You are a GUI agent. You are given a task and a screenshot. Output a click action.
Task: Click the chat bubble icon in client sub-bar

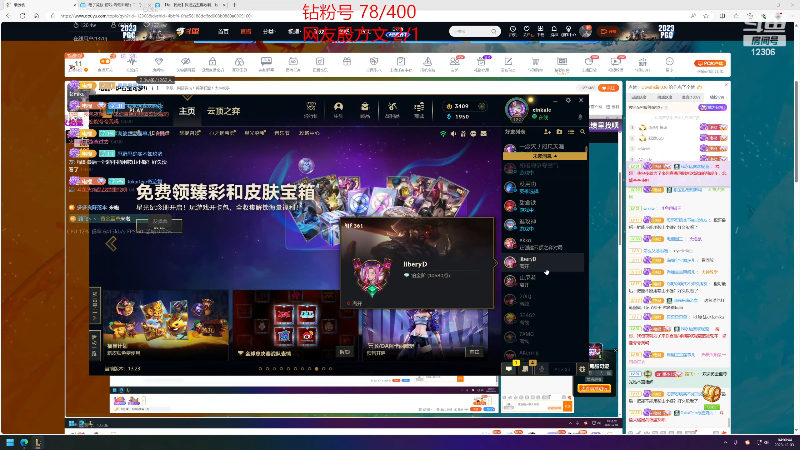tap(473, 134)
